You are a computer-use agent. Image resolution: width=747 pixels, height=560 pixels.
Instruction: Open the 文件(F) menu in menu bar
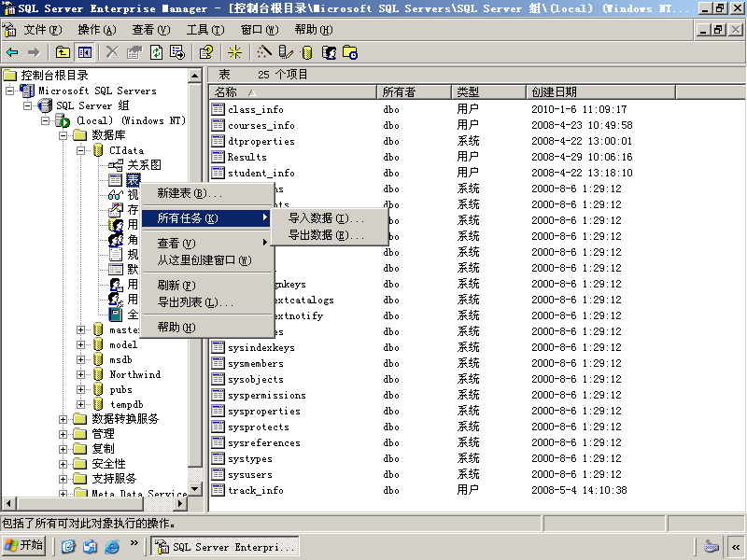coord(43,30)
